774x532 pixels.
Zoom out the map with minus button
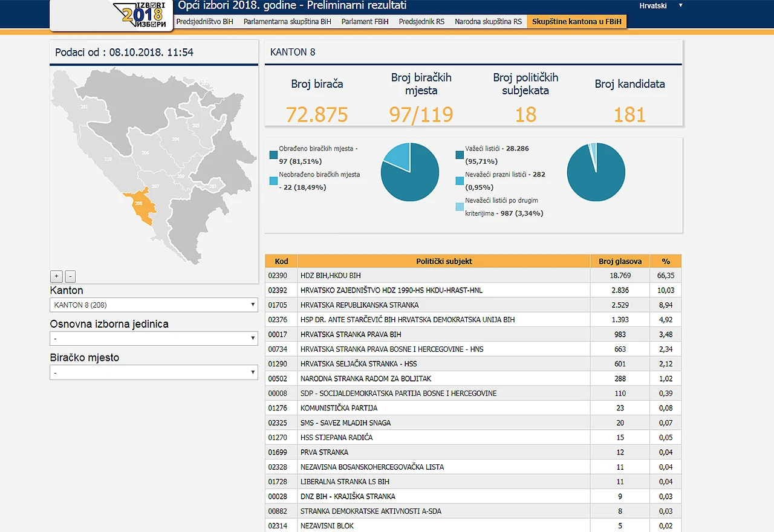tap(70, 276)
